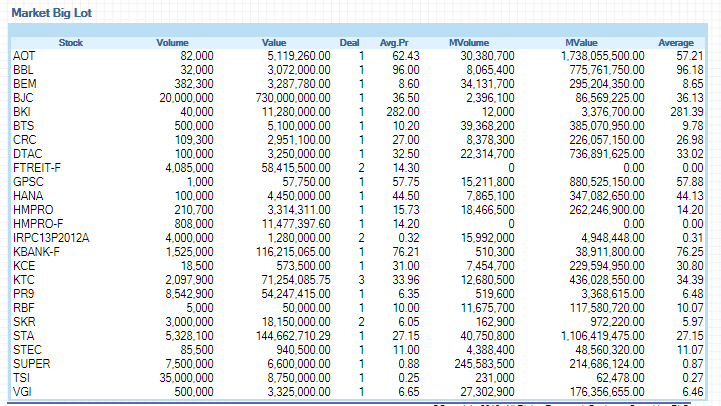721x406 pixels.
Task: Click VGI average 6.46
Action: click(x=693, y=393)
